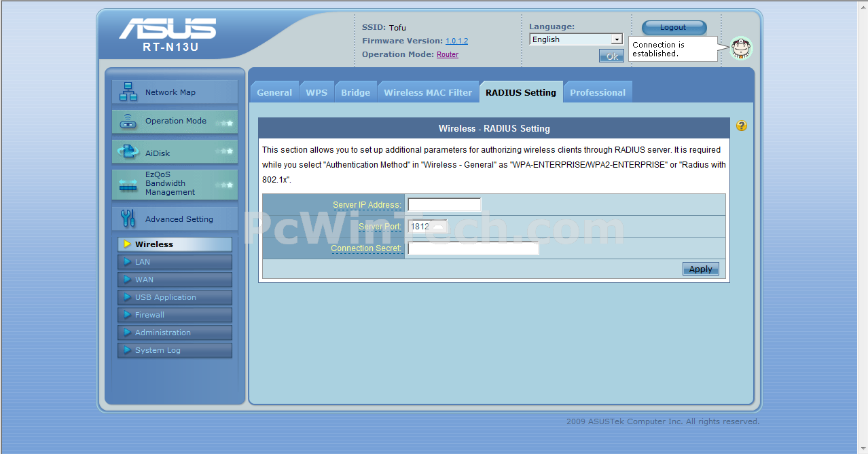Click the yellow arrow beside Wireless
Viewport: 868px width, 454px height.
tap(127, 244)
